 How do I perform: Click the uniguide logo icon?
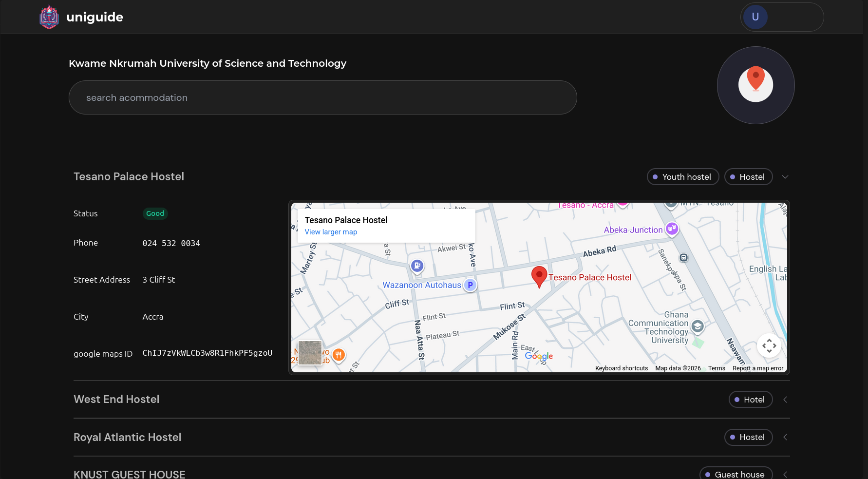49,17
